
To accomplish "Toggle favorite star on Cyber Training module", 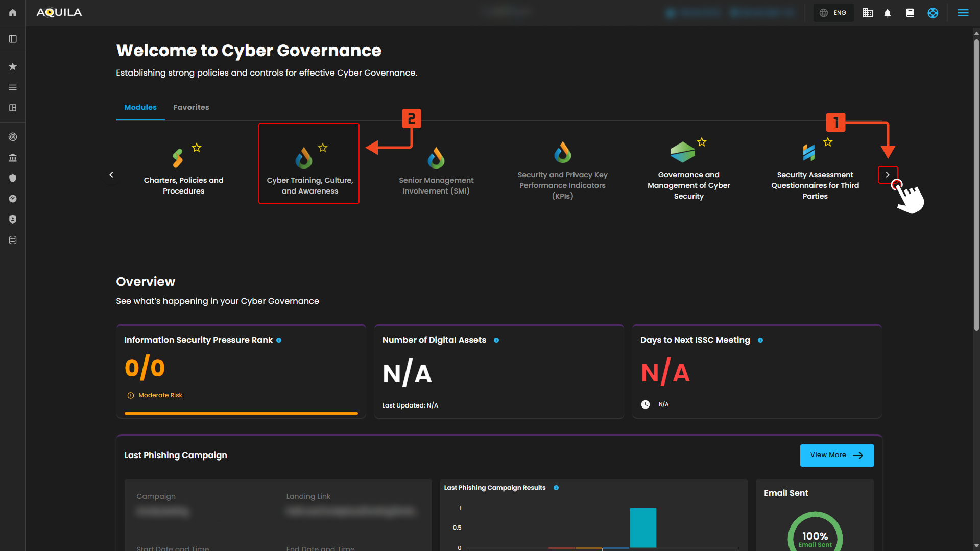I will [323, 148].
